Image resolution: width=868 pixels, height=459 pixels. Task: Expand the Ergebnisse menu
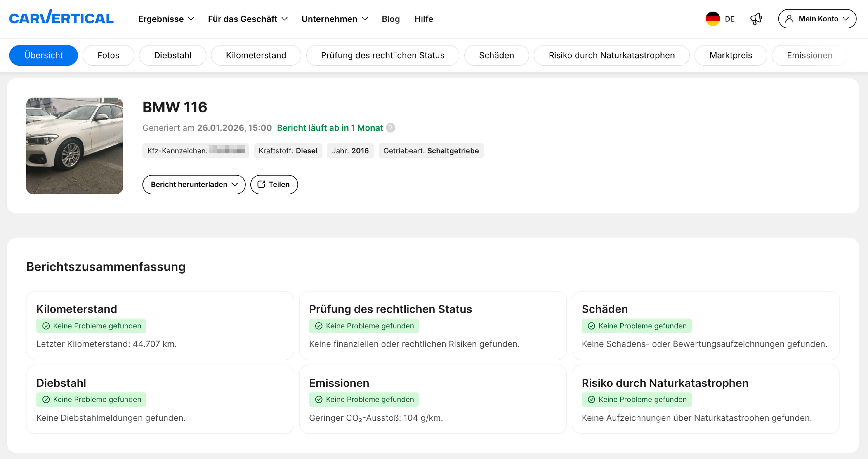(166, 19)
